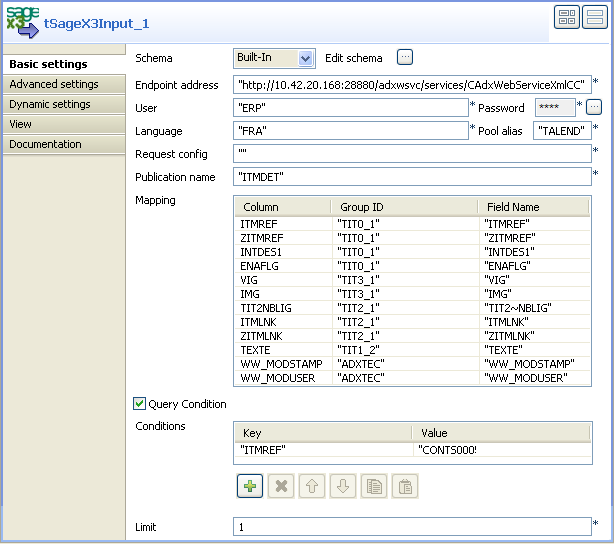Click the Limit input field
This screenshot has height=544, width=614.
click(x=412, y=526)
